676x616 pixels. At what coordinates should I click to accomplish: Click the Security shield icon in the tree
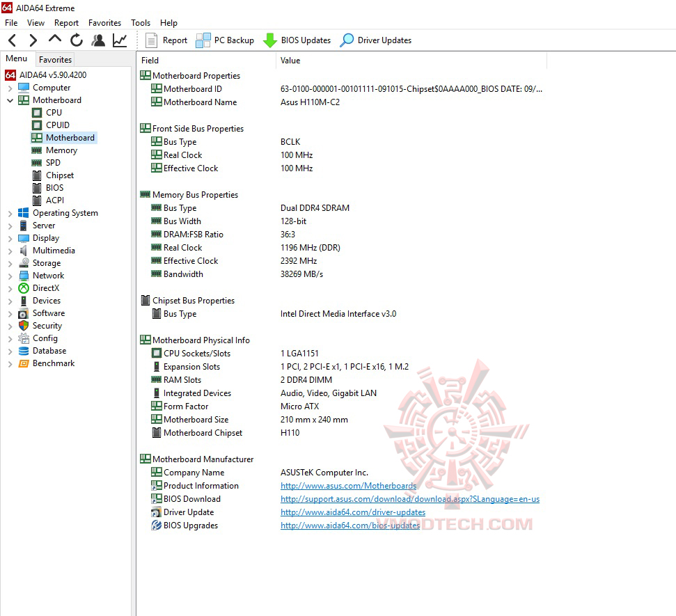[23, 326]
